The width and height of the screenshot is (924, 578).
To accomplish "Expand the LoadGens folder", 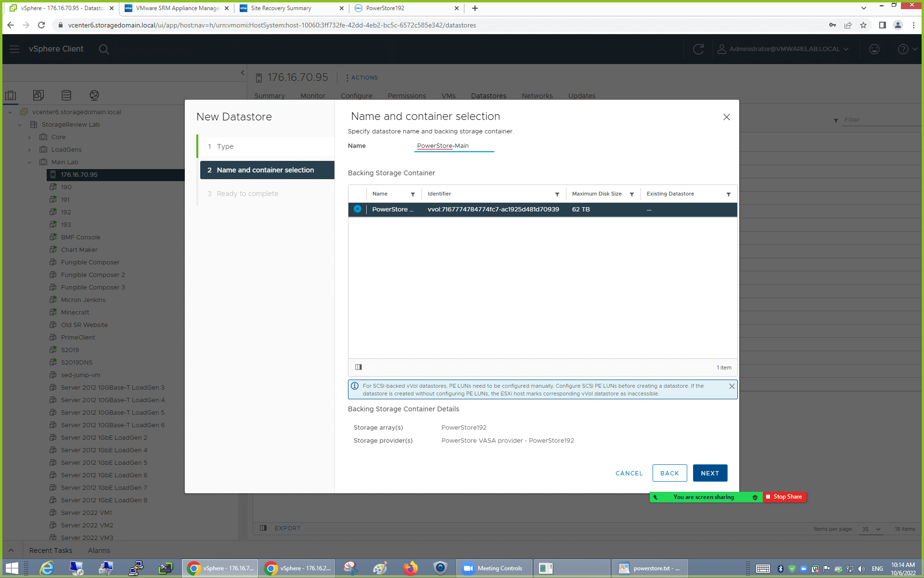I will click(x=29, y=150).
